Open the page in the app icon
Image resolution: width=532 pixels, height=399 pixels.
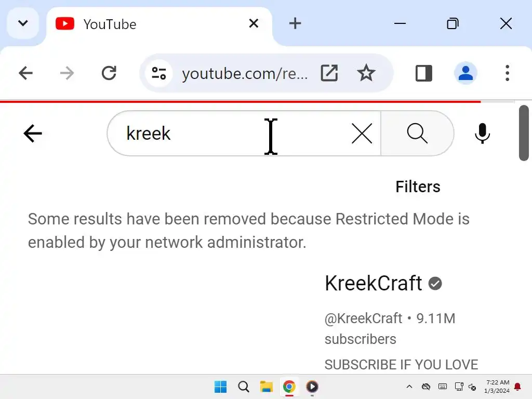[x=329, y=73]
